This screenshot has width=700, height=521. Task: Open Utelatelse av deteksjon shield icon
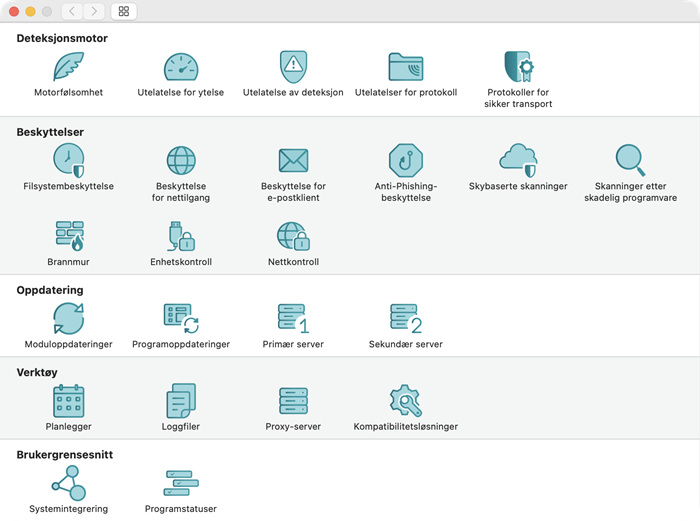[x=293, y=67]
